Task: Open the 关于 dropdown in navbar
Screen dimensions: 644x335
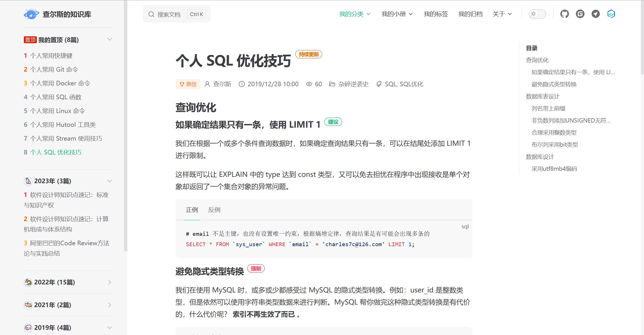Action: tap(502, 14)
